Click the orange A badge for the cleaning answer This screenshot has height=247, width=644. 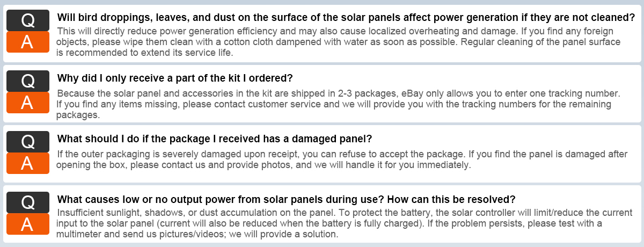click(28, 42)
